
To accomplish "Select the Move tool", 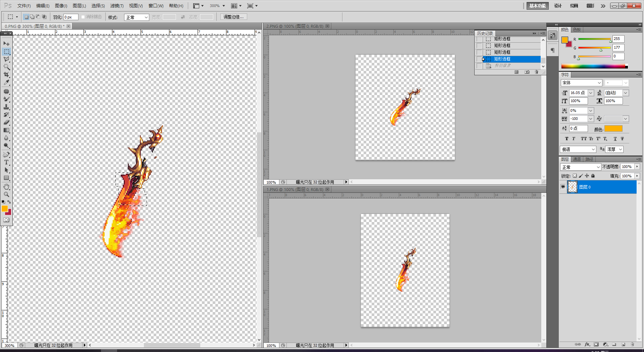I will [6, 44].
